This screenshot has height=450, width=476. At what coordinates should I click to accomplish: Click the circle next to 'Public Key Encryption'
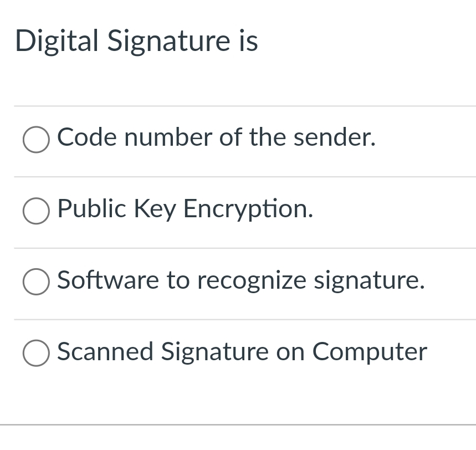pos(35,211)
